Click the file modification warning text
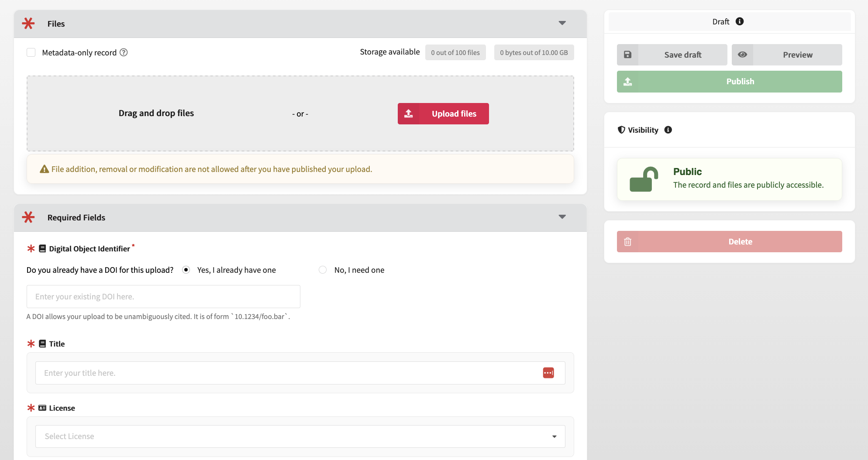This screenshot has width=868, height=460. tap(212, 169)
